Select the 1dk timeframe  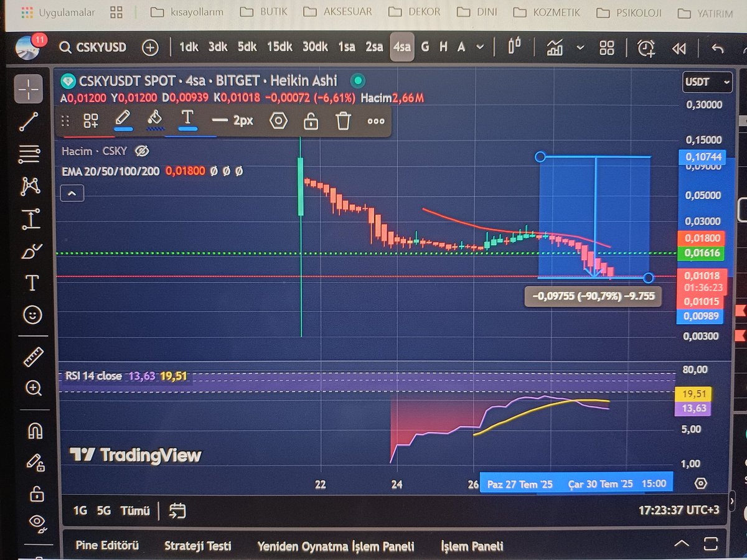pyautogui.click(x=189, y=47)
